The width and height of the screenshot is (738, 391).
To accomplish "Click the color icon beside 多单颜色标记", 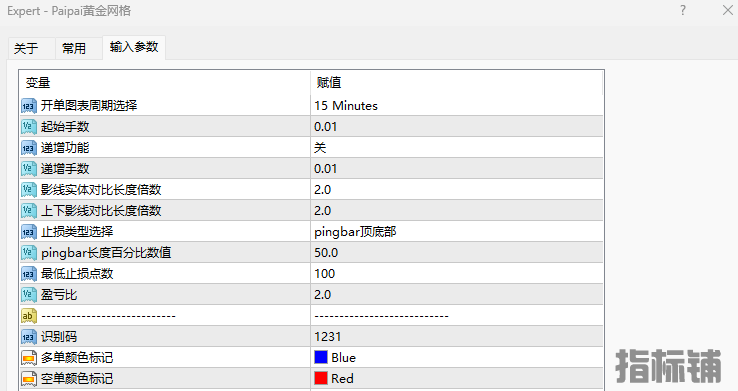I will point(29,358).
